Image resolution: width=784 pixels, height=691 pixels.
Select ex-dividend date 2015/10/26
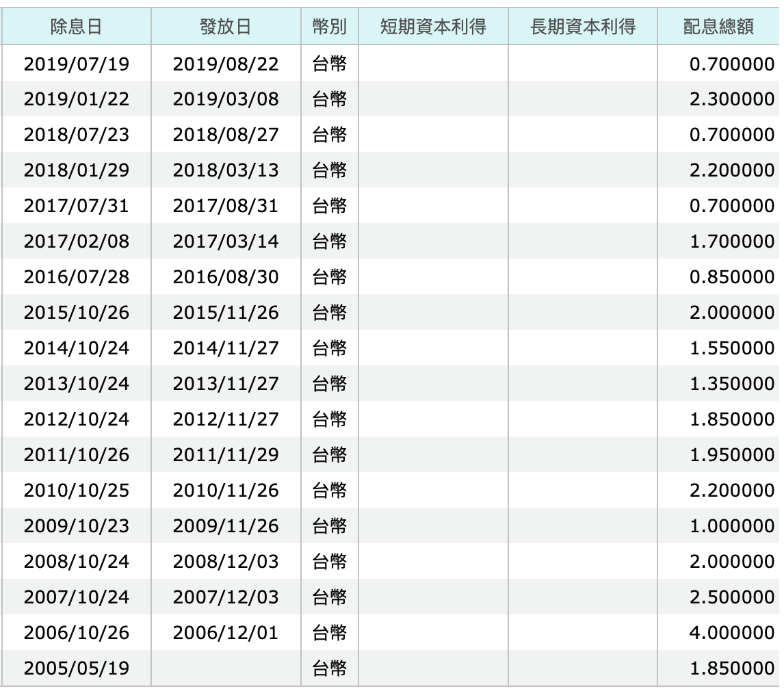tap(77, 312)
